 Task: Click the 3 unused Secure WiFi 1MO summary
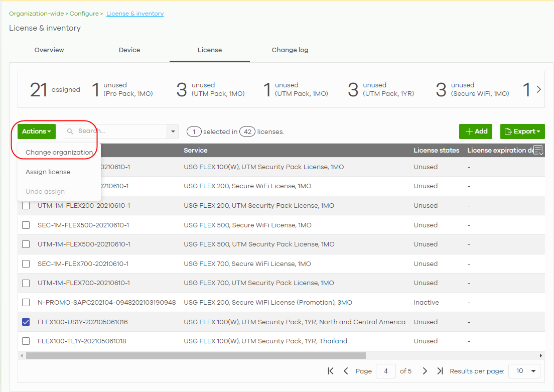tap(472, 89)
